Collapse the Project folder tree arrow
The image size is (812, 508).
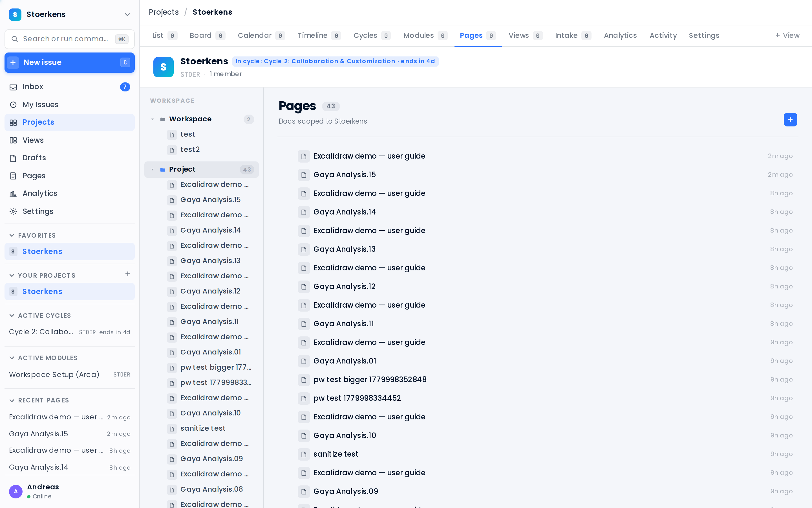point(152,170)
